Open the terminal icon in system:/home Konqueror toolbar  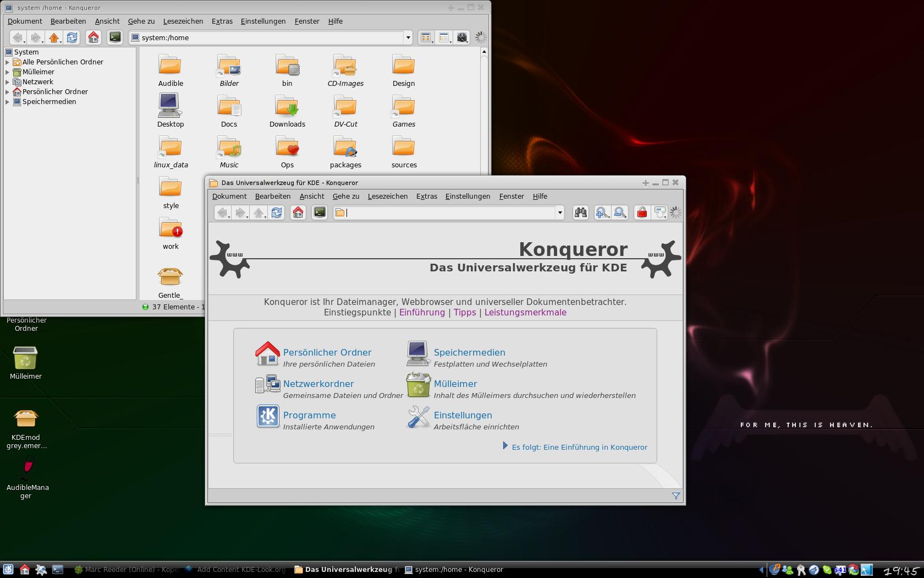click(x=115, y=37)
